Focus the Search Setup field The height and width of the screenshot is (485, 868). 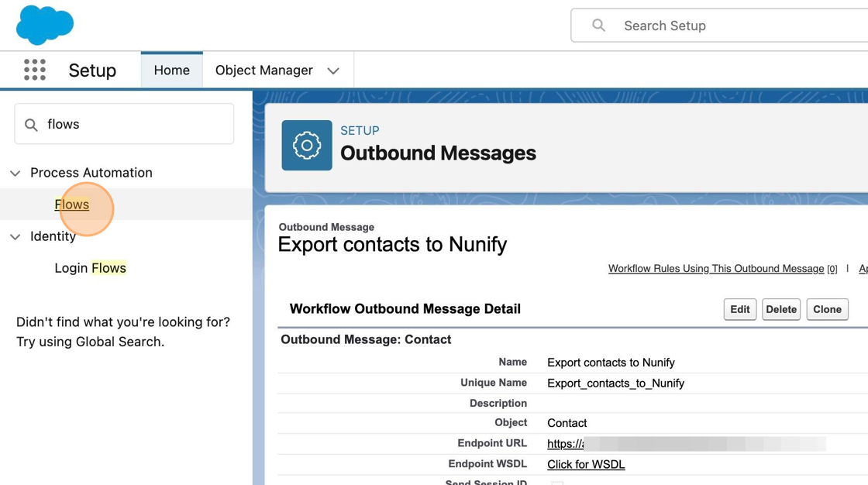click(x=720, y=26)
